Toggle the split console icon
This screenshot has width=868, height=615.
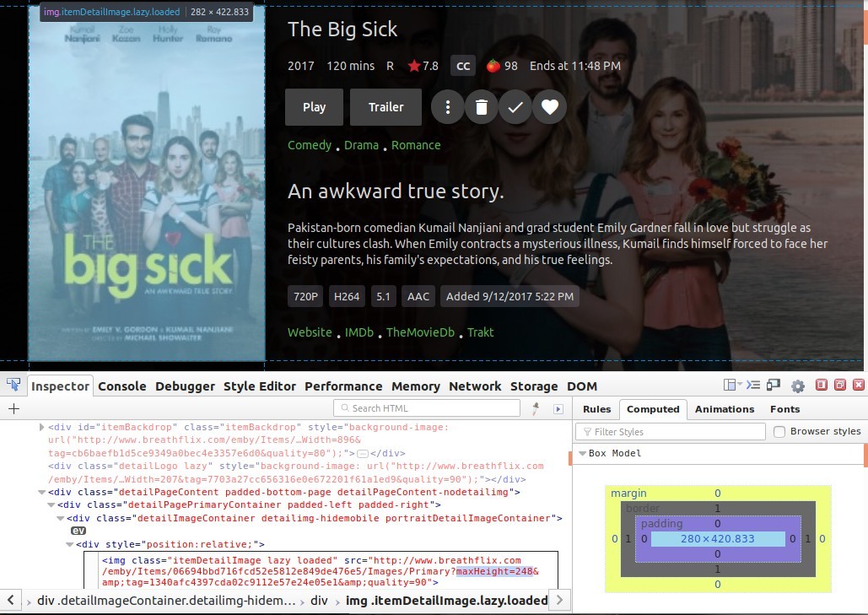coord(752,385)
